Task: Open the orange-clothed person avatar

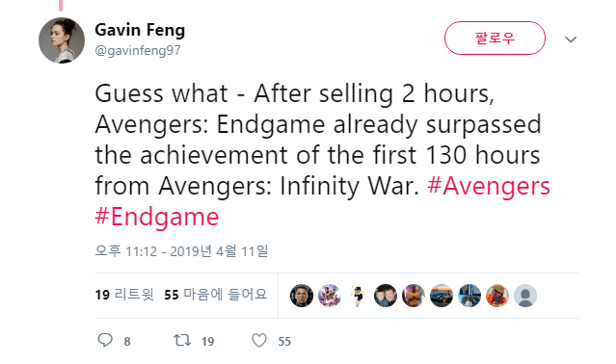Action: click(x=497, y=296)
